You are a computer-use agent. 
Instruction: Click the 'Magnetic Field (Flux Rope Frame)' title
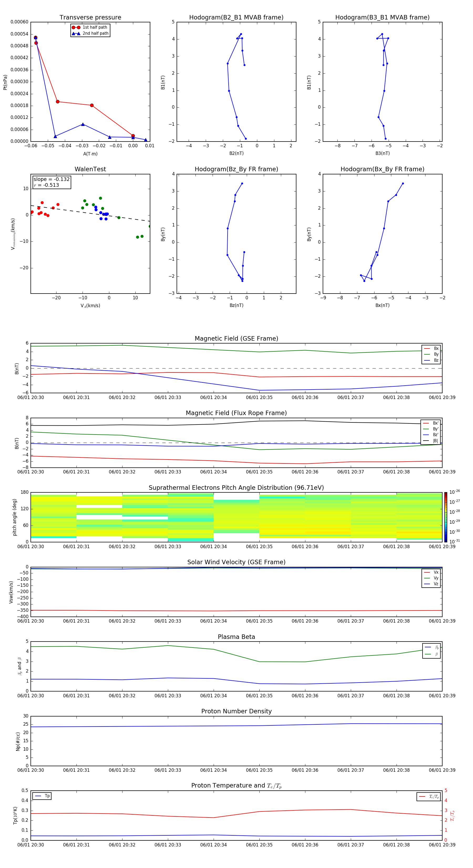[236, 413]
